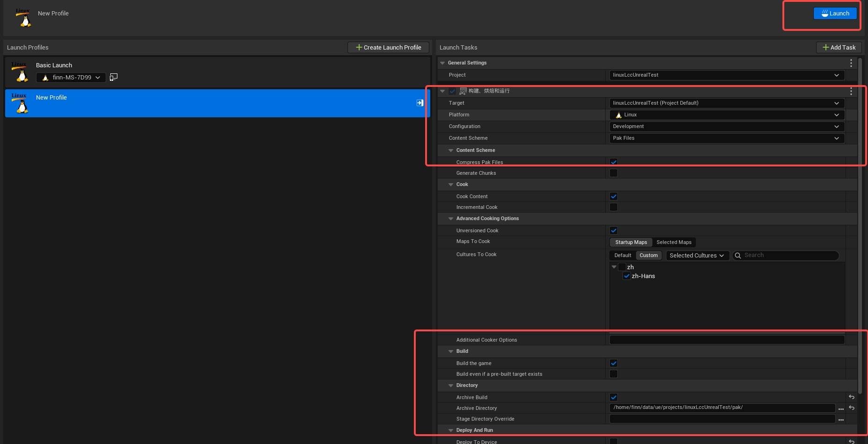Viewport: 868px width, 444px height.
Task: Open the Configuration Development dropdown
Action: click(x=727, y=127)
